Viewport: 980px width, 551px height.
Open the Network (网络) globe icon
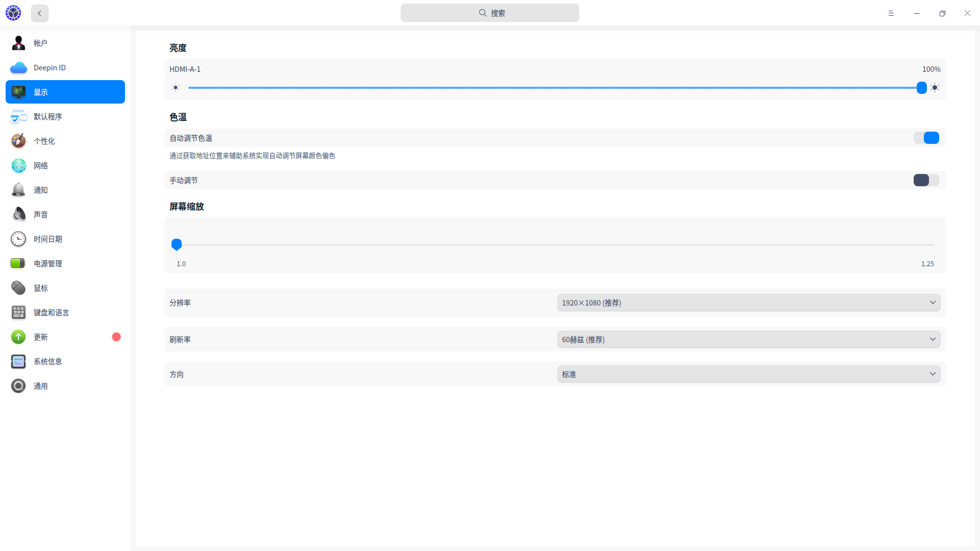(x=18, y=165)
